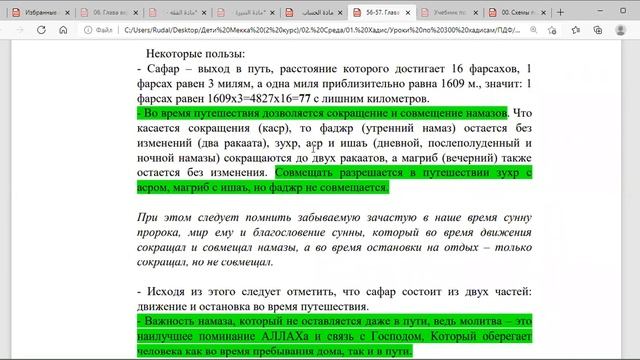Screen dimensions: 640x360
Task: Click italic text 'При этом следует помнить'
Action: pos(213,218)
